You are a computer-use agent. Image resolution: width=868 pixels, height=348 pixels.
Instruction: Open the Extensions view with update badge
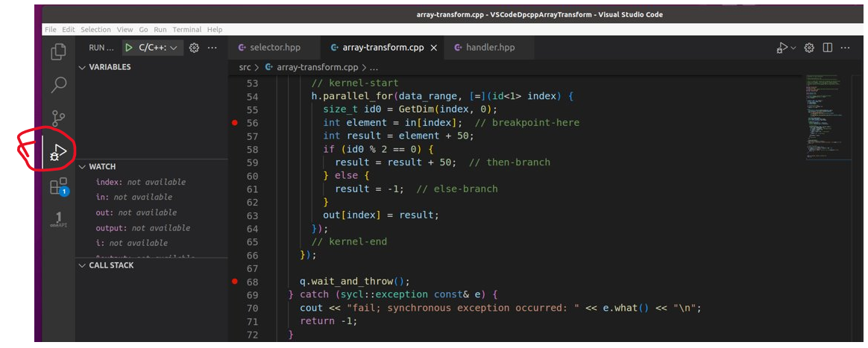pos(58,186)
